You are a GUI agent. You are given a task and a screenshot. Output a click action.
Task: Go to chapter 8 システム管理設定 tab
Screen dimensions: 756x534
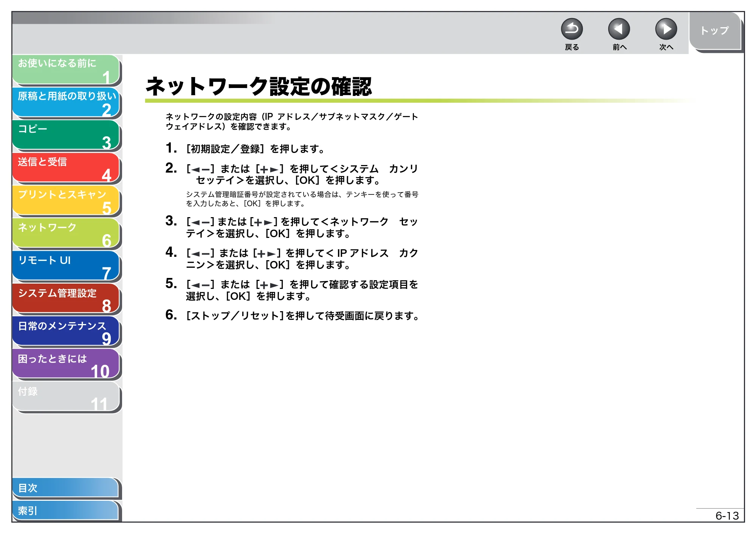66,299
